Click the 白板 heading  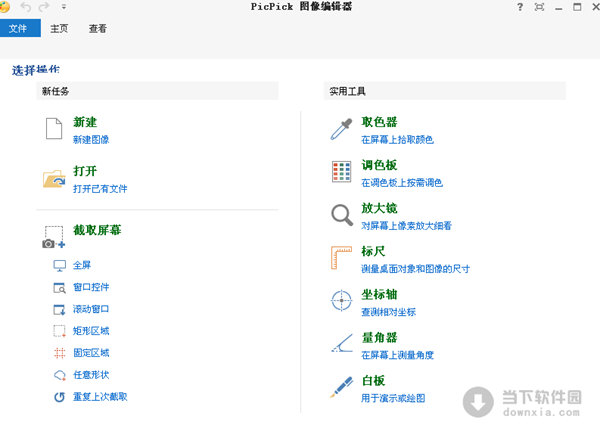tap(373, 380)
